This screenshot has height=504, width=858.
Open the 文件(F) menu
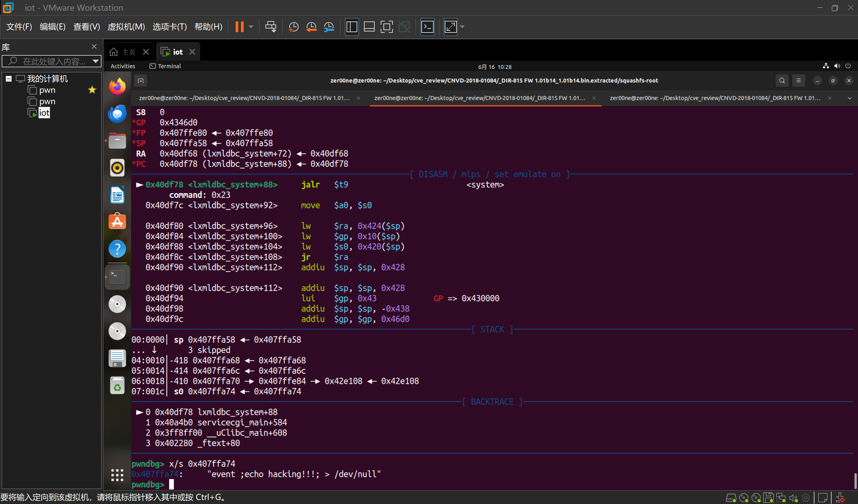point(19,26)
